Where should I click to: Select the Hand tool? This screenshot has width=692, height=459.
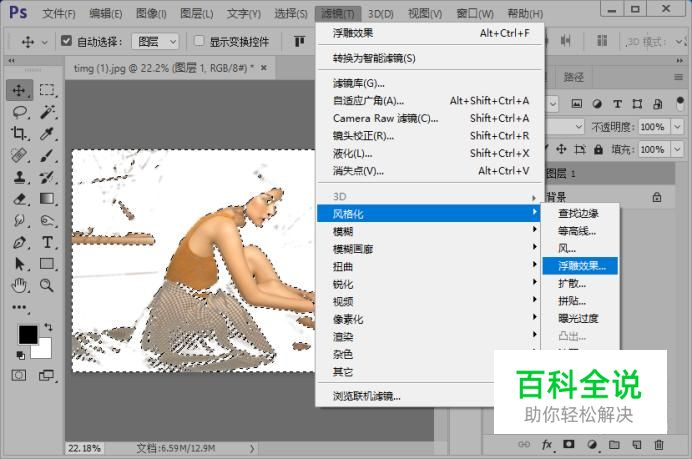(x=19, y=286)
